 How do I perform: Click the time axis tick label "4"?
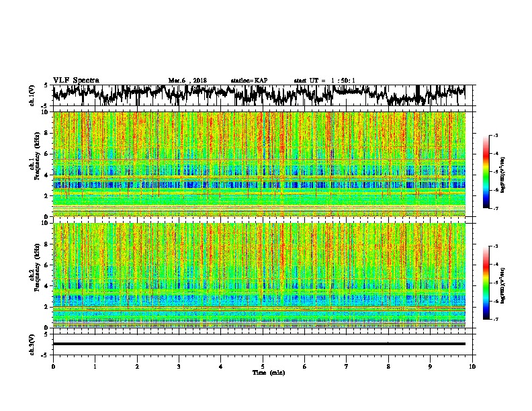(x=221, y=367)
